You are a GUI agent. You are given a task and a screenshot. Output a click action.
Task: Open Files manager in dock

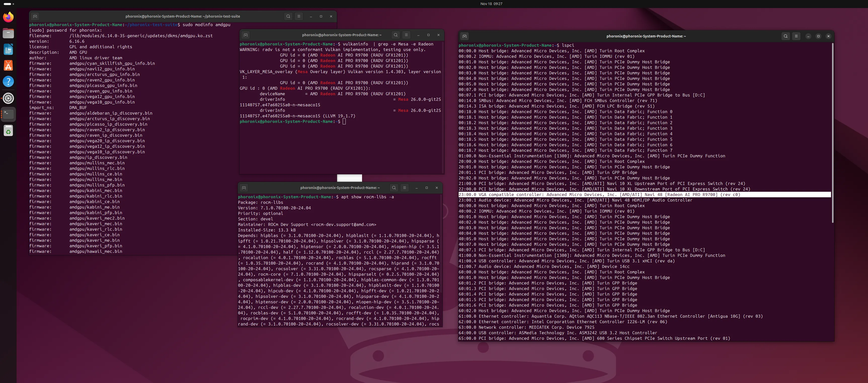(x=8, y=33)
